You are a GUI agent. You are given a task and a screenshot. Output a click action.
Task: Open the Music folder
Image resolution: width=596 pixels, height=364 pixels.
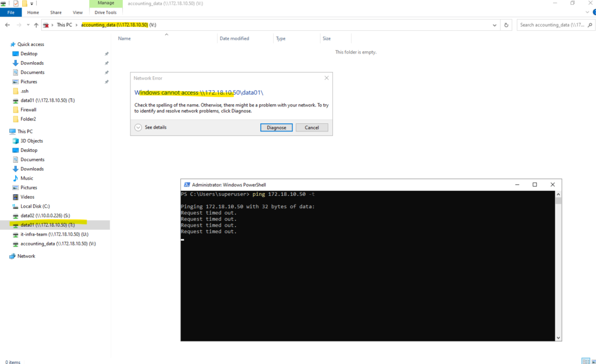tap(27, 178)
